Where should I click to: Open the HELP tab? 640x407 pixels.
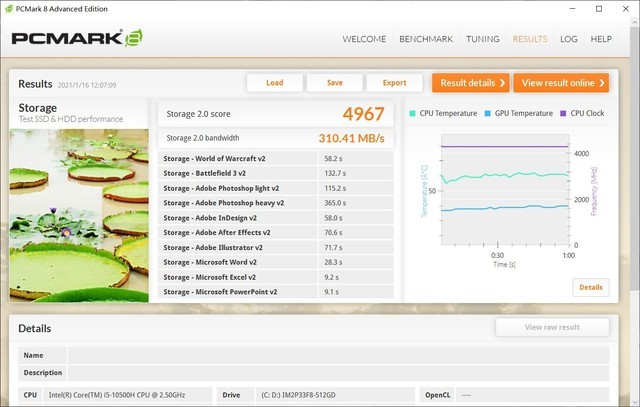tap(601, 39)
